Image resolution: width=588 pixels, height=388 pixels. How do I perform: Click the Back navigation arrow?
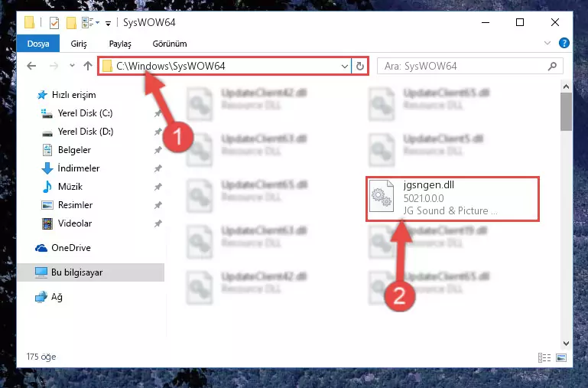(31, 66)
